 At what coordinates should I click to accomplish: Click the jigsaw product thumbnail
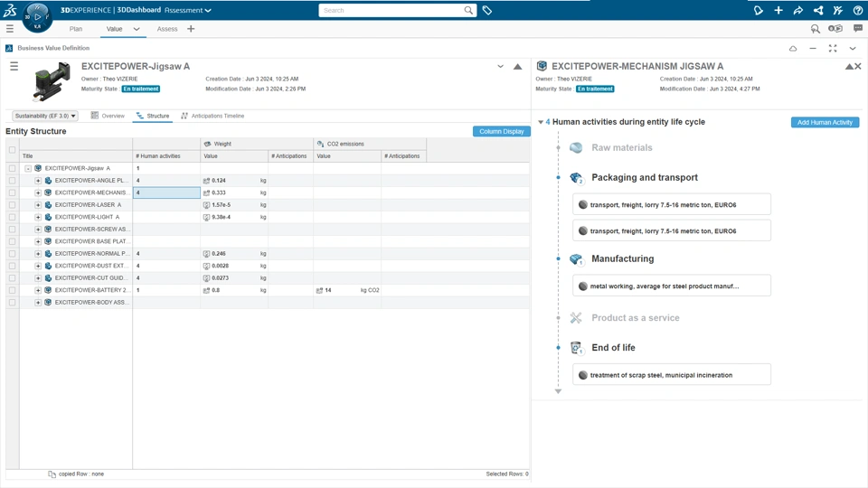52,81
